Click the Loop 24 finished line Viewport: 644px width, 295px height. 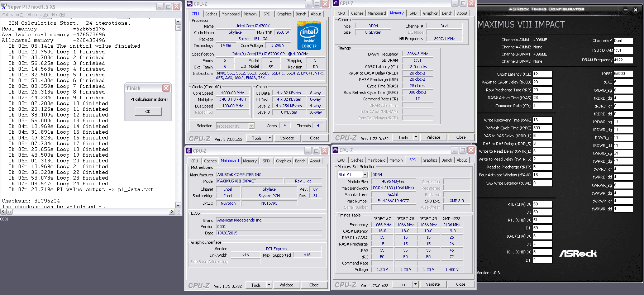click(58, 184)
